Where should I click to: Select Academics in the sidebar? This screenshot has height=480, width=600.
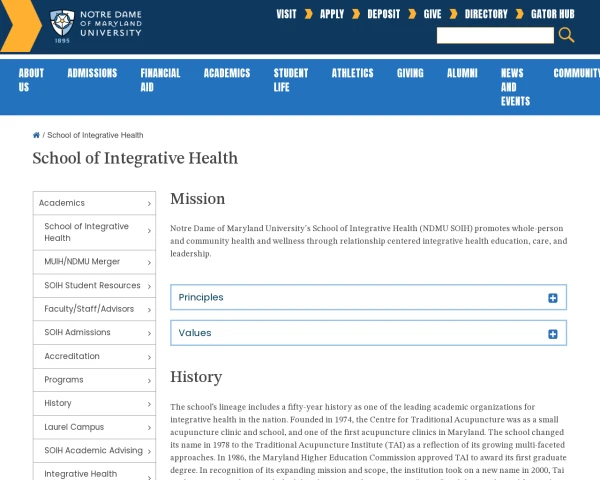point(94,203)
